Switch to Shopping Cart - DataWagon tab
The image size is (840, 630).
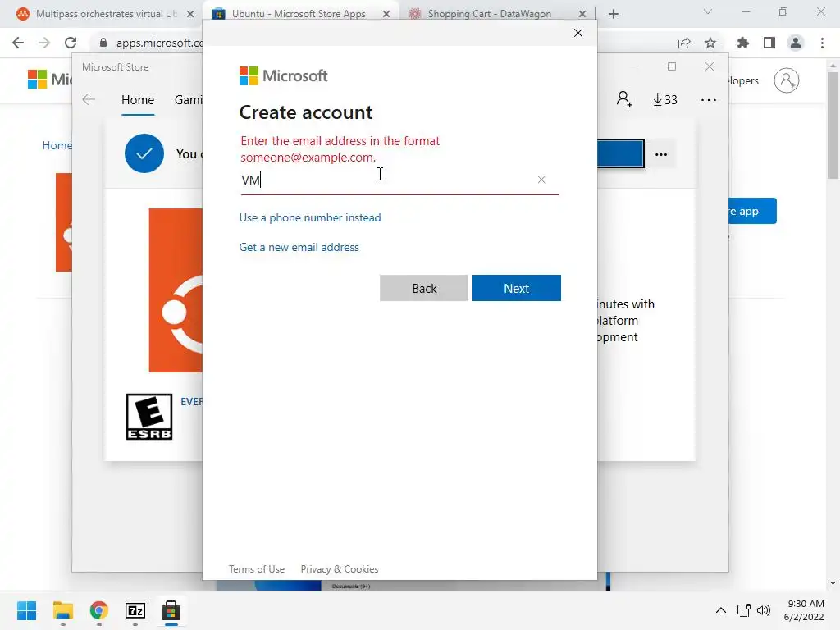489,14
